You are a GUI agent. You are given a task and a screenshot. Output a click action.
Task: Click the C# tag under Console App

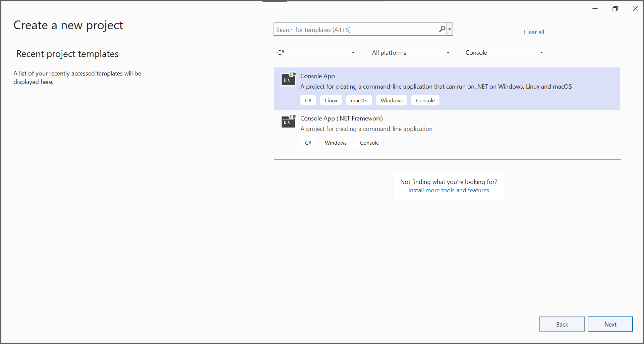(x=308, y=100)
